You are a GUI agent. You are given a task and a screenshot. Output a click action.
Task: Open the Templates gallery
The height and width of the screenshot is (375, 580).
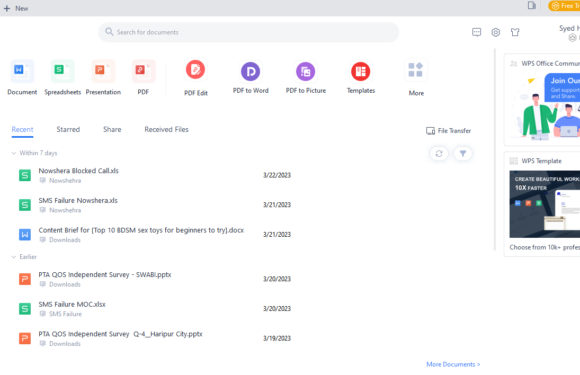coord(361,77)
